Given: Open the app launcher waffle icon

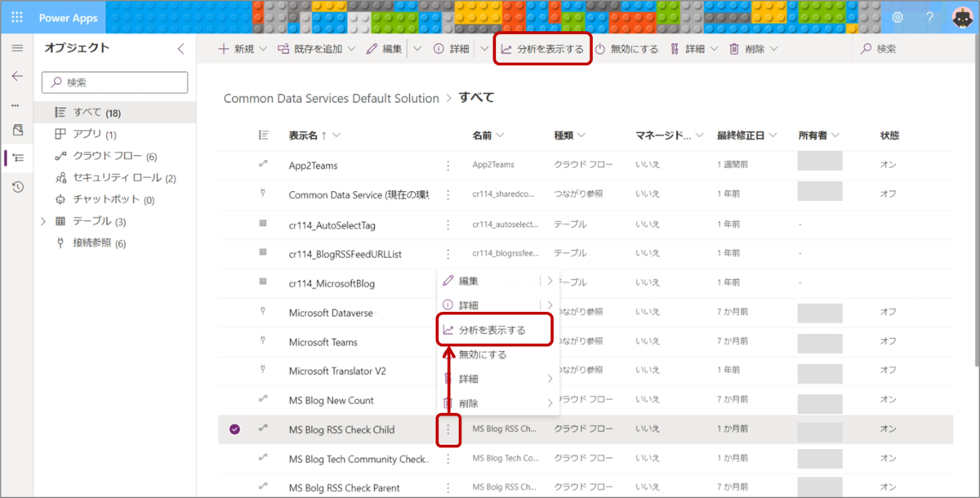Looking at the screenshot, I should 17,17.
